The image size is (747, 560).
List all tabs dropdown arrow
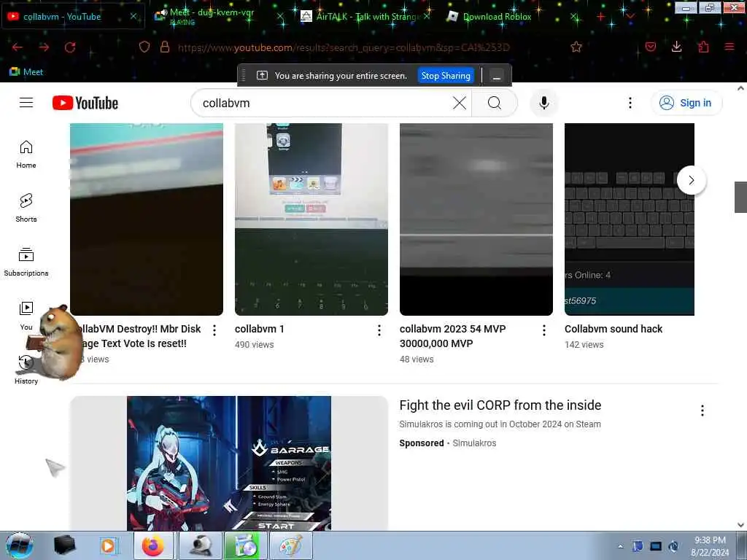630,17
